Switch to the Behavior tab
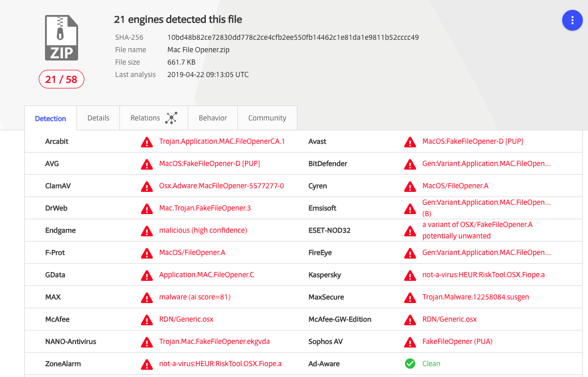Viewport: 588px width, 377px height. (213, 118)
